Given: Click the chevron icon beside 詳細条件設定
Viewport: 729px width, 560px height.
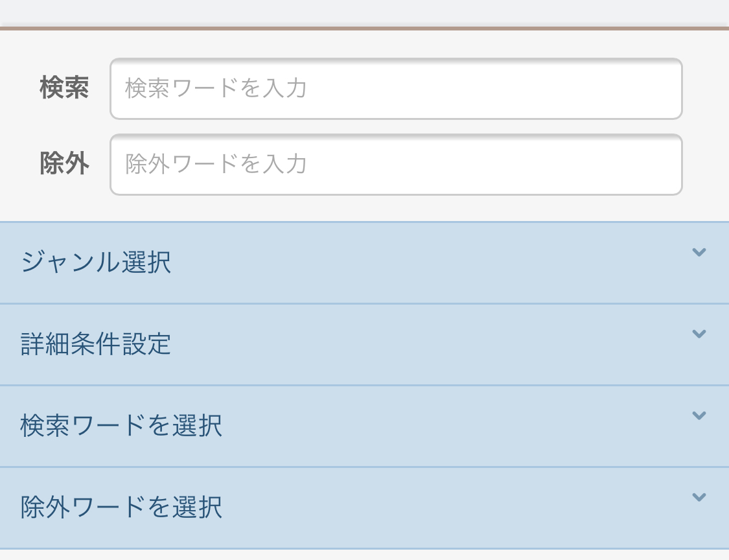Looking at the screenshot, I should pos(699,334).
